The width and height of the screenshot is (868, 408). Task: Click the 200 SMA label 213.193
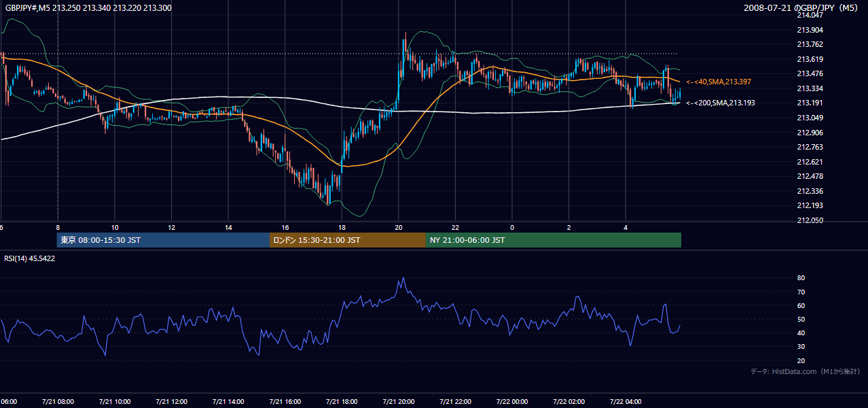(720, 103)
